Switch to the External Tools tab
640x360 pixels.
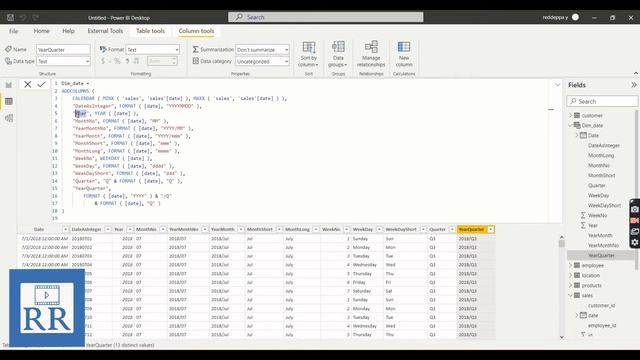(x=105, y=31)
